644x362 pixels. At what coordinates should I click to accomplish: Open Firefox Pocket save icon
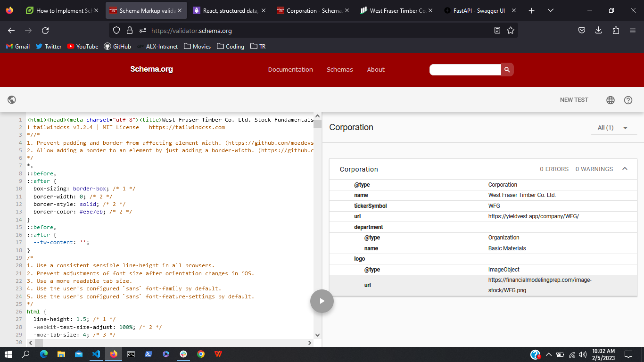coord(582,30)
